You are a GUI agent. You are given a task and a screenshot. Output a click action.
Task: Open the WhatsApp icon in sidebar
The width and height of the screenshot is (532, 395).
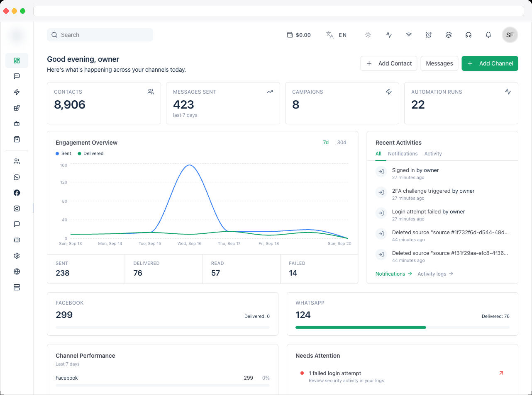[17, 177]
